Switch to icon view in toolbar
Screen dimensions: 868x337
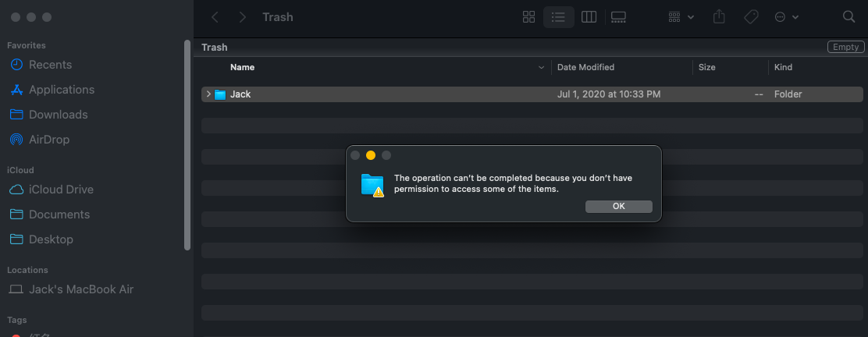[x=528, y=17]
